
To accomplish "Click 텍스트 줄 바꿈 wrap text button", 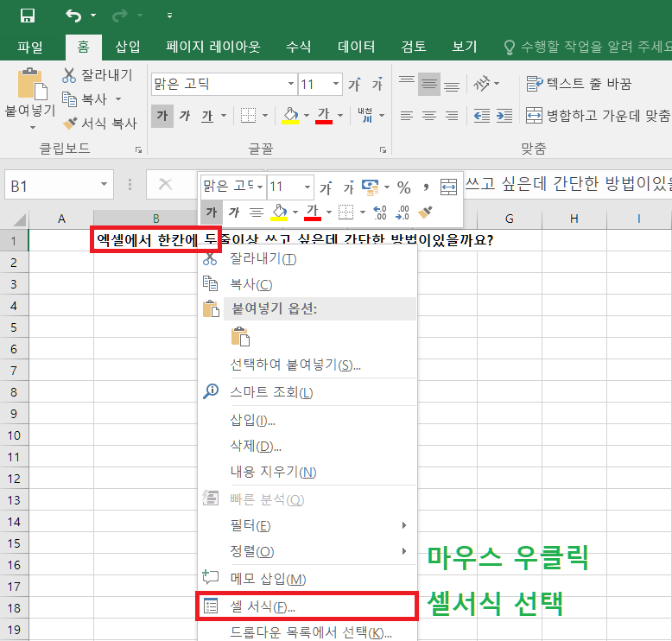I will (x=579, y=84).
